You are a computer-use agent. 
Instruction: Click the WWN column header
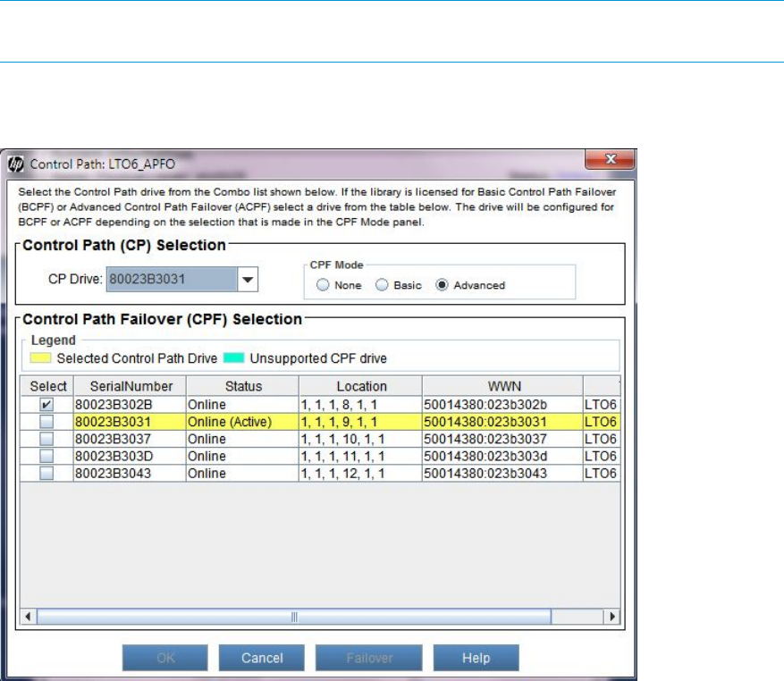pyautogui.click(x=501, y=386)
